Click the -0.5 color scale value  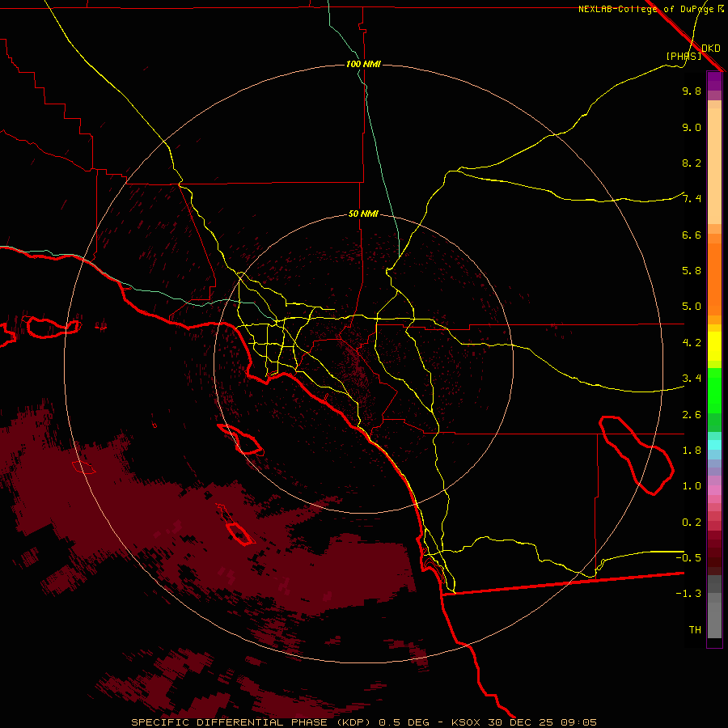point(688,558)
